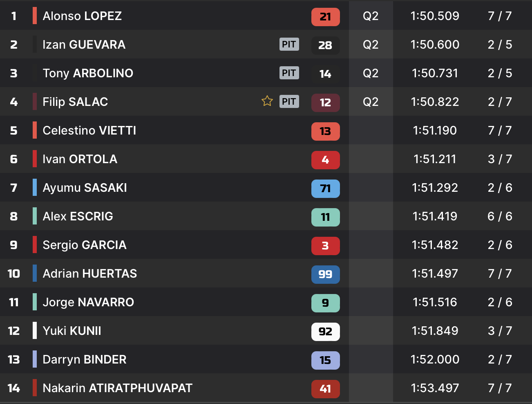Click the PIT tag beside Filip SALAC
This screenshot has width=532, height=404.
[289, 101]
